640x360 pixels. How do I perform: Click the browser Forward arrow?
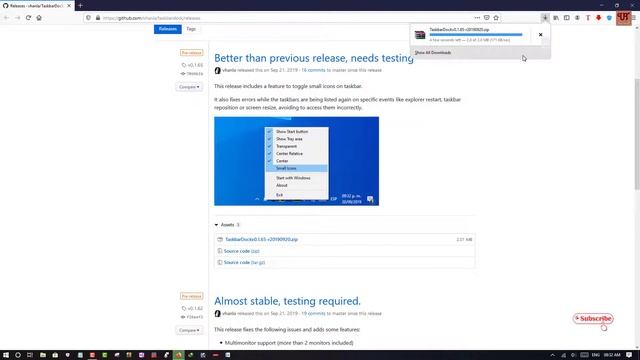17,18
